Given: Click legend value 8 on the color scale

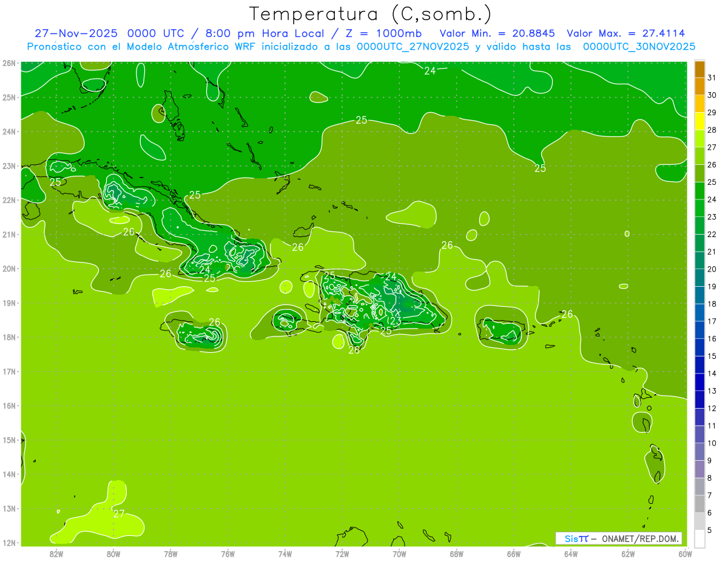Looking at the screenshot, I should (x=710, y=478).
